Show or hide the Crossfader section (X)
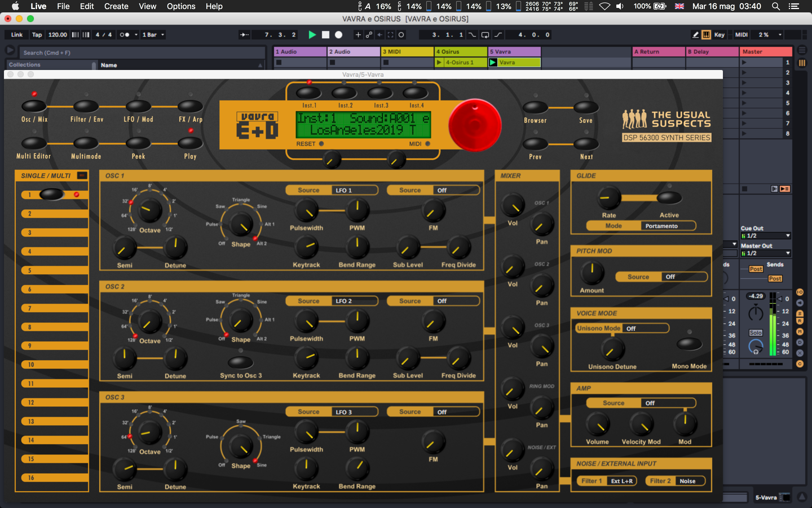The width and height of the screenshot is (812, 508). 800,353
